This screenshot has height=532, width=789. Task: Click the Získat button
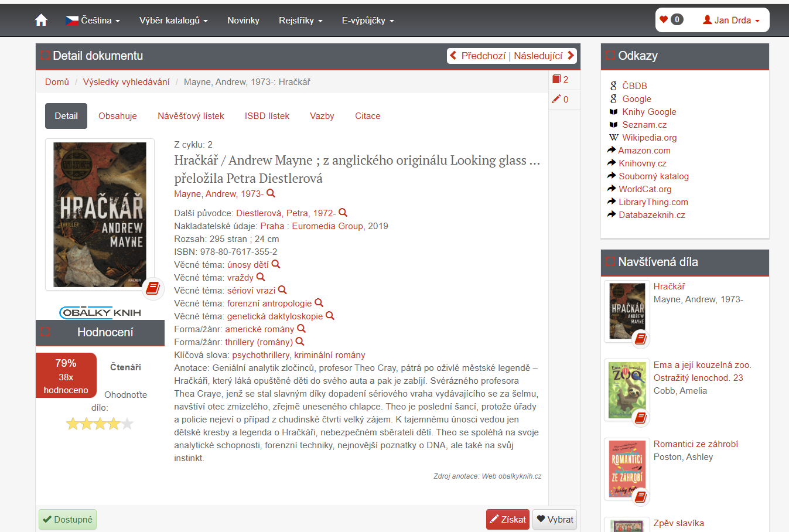point(508,519)
